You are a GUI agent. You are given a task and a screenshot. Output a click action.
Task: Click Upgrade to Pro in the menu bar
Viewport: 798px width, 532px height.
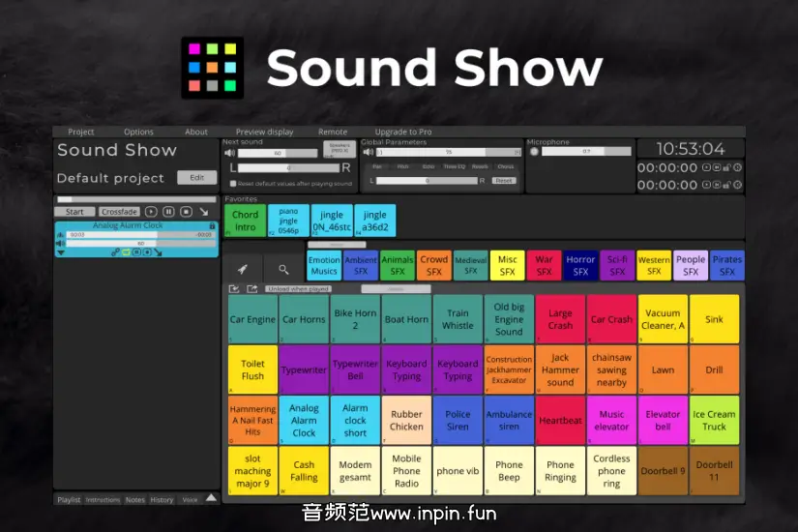pos(403,132)
